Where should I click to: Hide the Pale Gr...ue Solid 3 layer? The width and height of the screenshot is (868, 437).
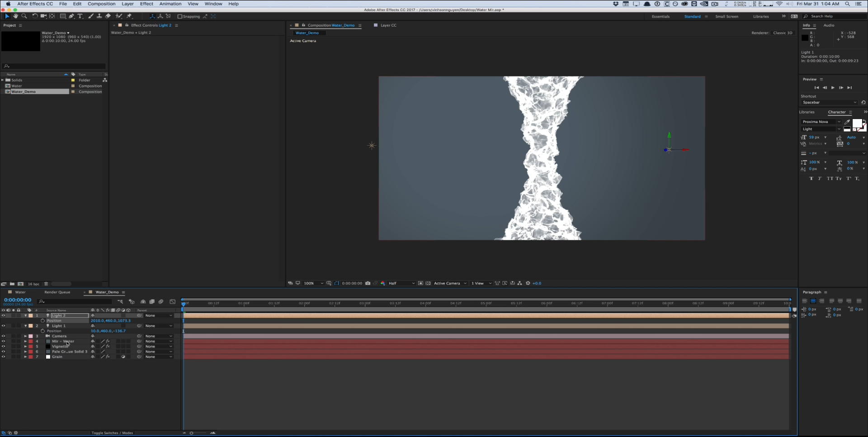[3, 351]
